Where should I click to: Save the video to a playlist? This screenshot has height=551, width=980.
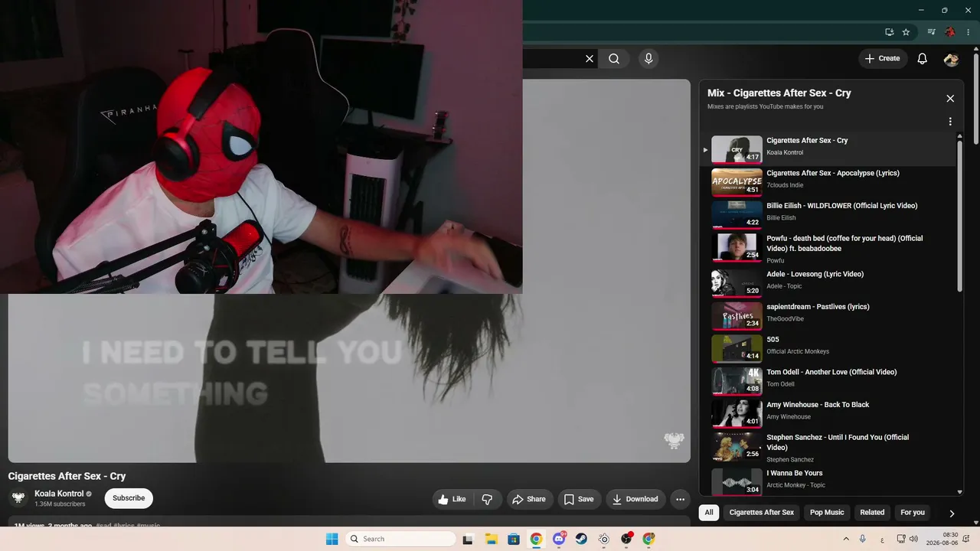point(579,499)
